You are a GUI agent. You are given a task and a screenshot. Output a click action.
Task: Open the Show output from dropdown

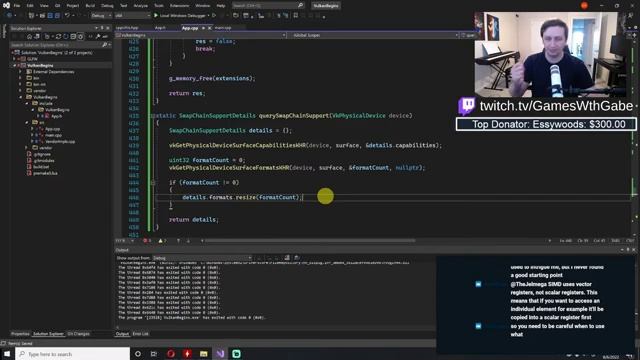(x=202, y=258)
